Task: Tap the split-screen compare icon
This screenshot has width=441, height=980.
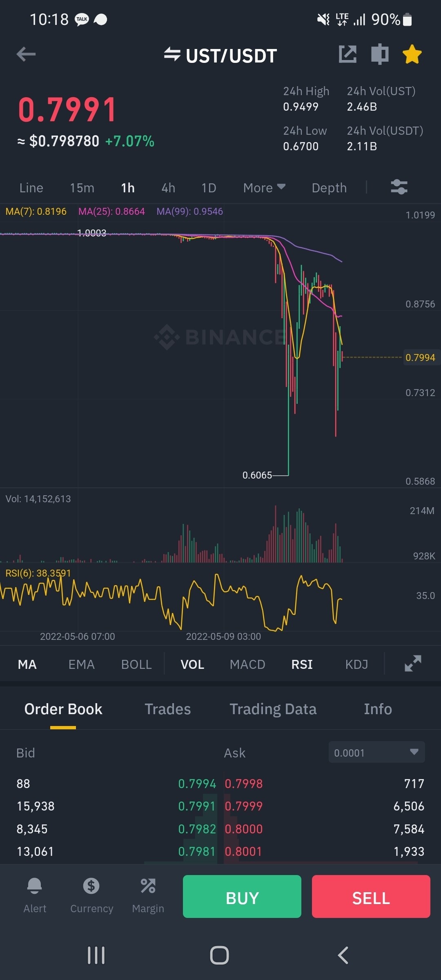Action: [379, 54]
